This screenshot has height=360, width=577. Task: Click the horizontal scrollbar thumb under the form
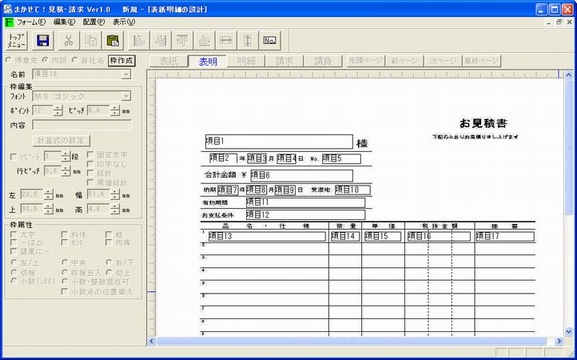coord(351,341)
